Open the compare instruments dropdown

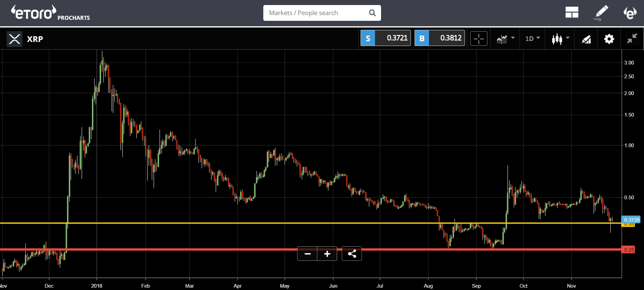(505, 39)
